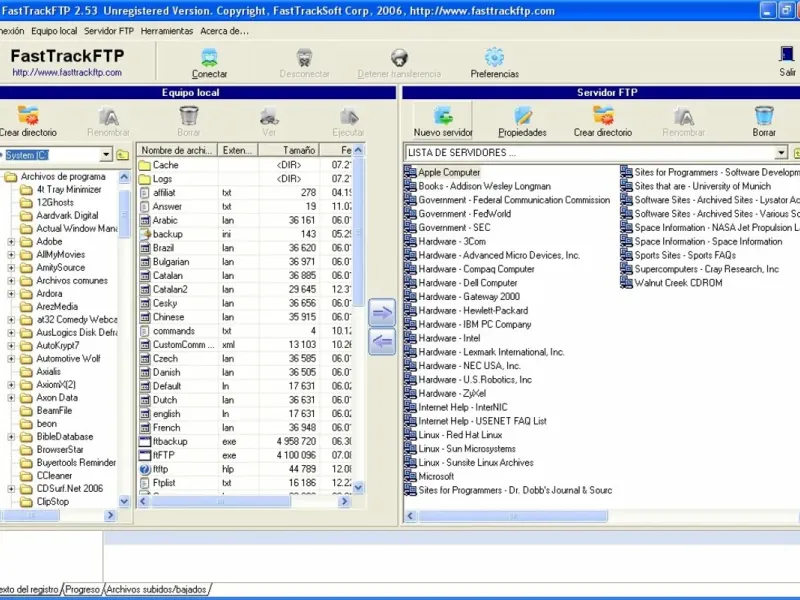Open the LISTA DE SERVIDORES dropdown

(x=781, y=153)
